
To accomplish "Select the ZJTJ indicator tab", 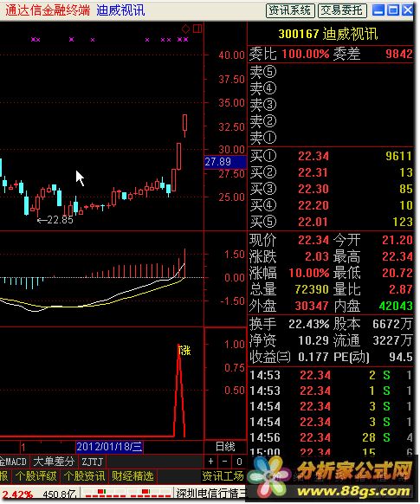I will pyautogui.click(x=92, y=462).
